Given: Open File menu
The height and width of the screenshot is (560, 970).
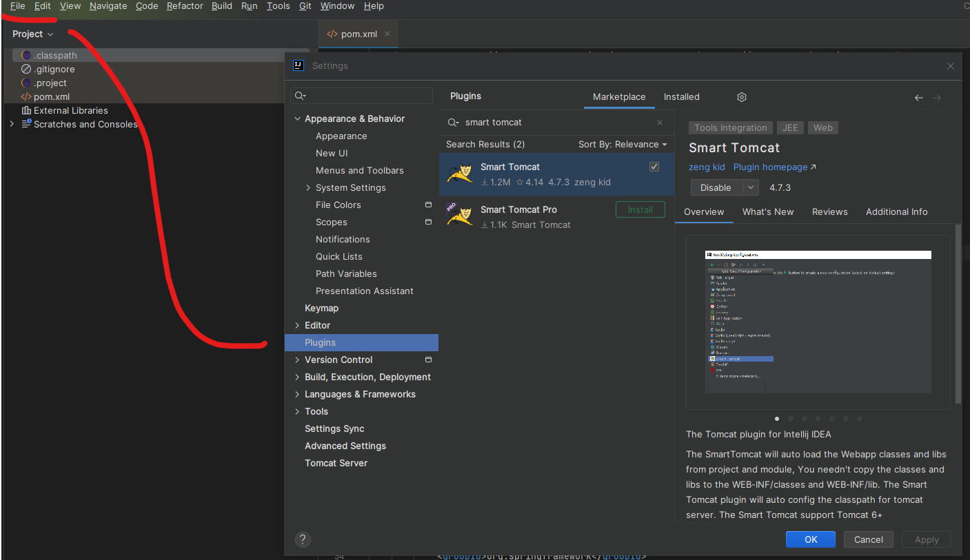Looking at the screenshot, I should 17,6.
